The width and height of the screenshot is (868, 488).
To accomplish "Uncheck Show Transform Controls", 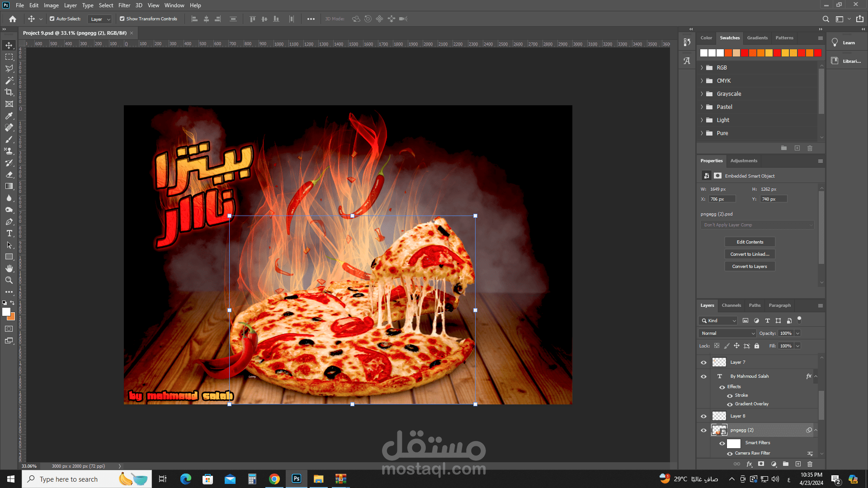I will coord(122,19).
